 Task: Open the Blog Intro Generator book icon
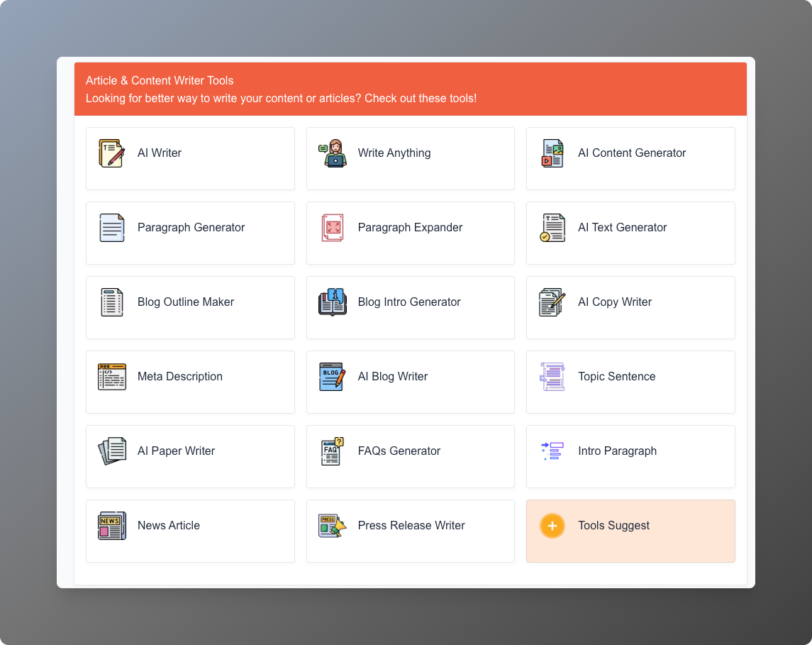(x=331, y=302)
